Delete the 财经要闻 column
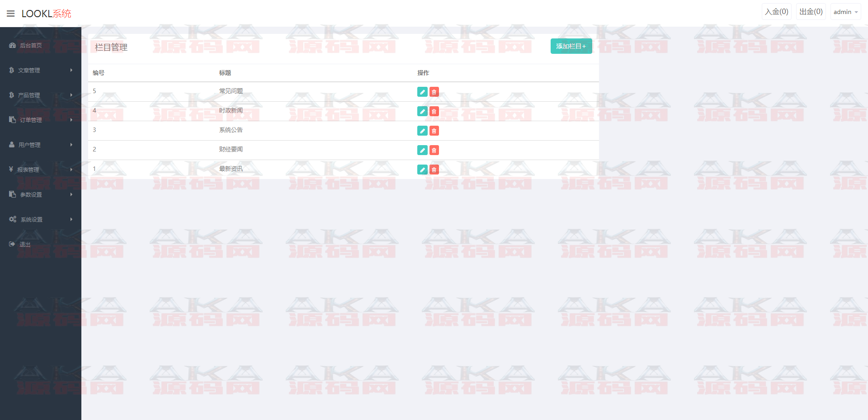868x420 pixels. click(434, 150)
